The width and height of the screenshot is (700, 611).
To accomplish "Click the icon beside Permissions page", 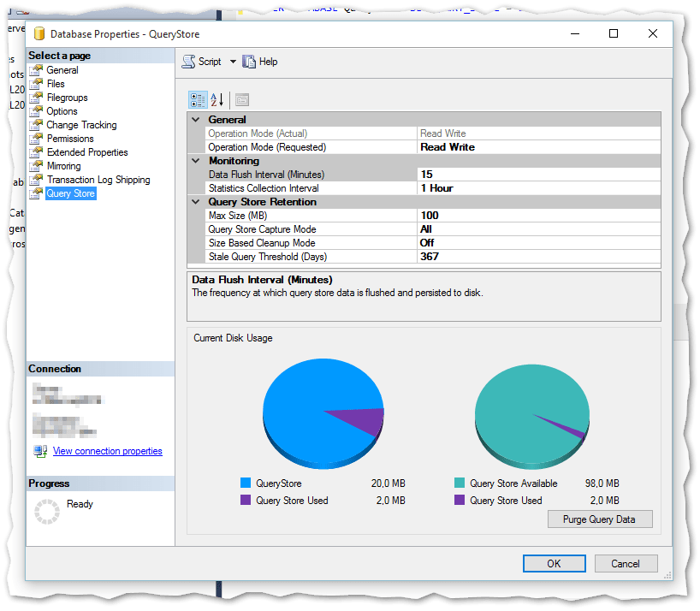I will tap(36, 139).
